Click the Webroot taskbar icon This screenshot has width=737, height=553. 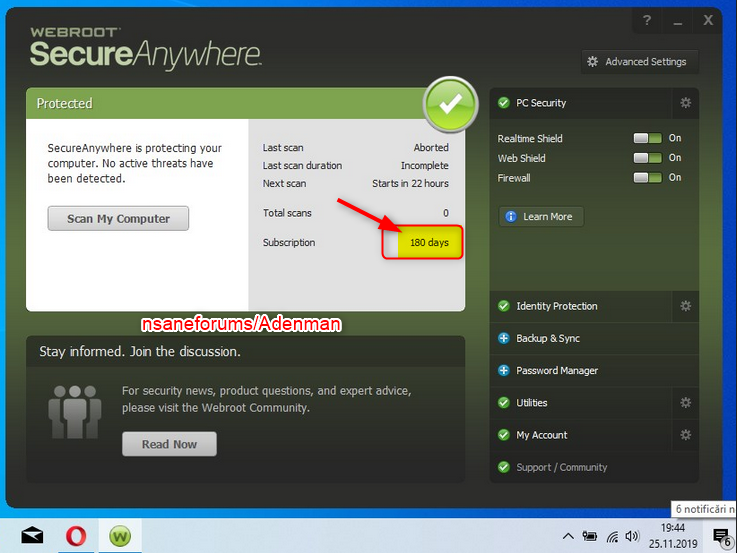point(120,536)
